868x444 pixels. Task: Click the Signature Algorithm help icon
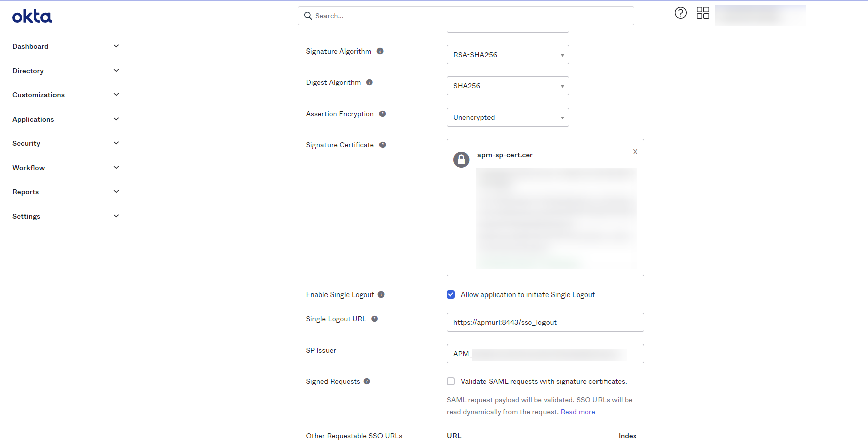380,51
